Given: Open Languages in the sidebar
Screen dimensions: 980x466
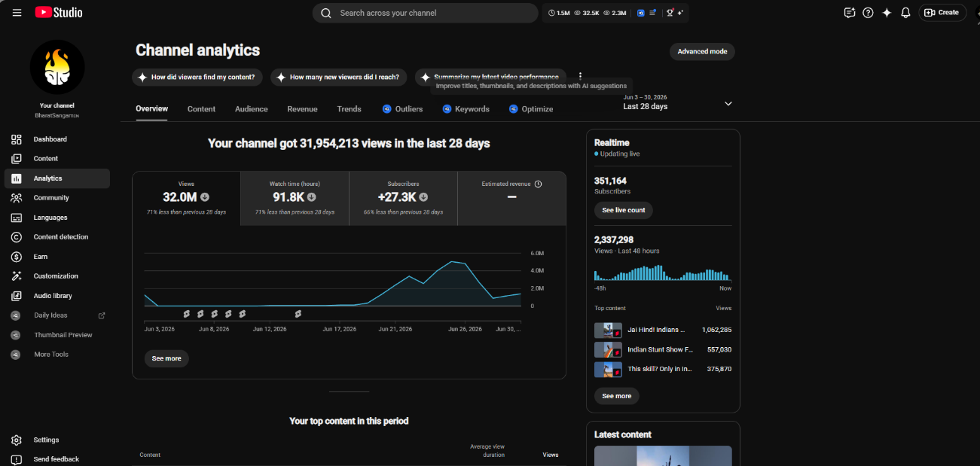Looking at the screenshot, I should (x=57, y=218).
